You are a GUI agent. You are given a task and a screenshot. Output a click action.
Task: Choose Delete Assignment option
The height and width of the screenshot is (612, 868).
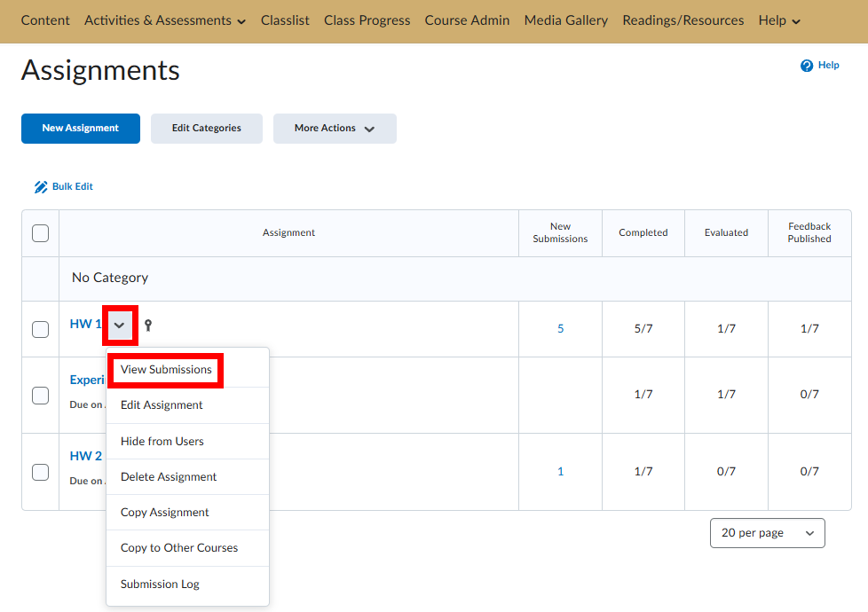[x=169, y=477]
